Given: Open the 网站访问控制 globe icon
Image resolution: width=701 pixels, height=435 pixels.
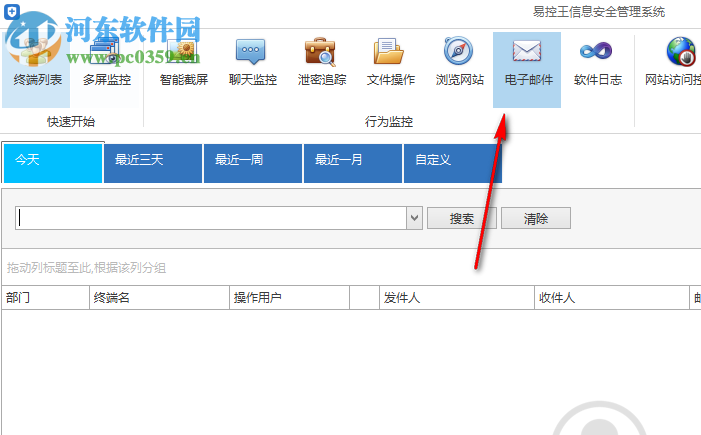Looking at the screenshot, I should [680, 51].
